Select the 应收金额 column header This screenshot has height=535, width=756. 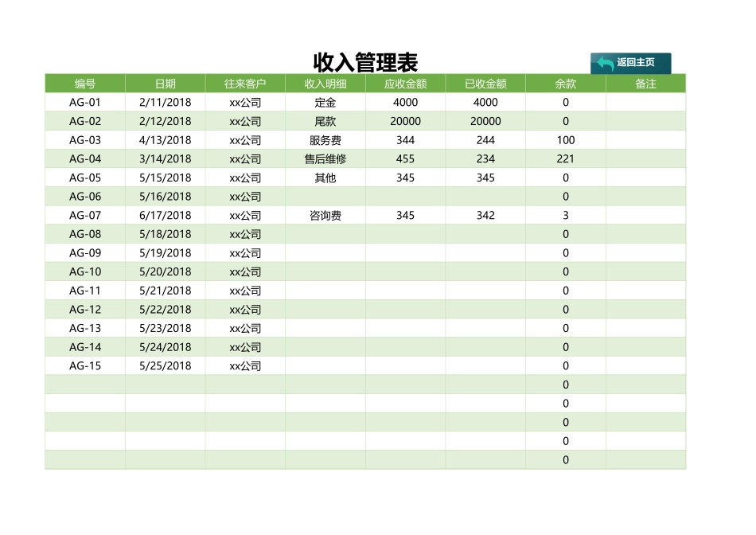[x=406, y=84]
